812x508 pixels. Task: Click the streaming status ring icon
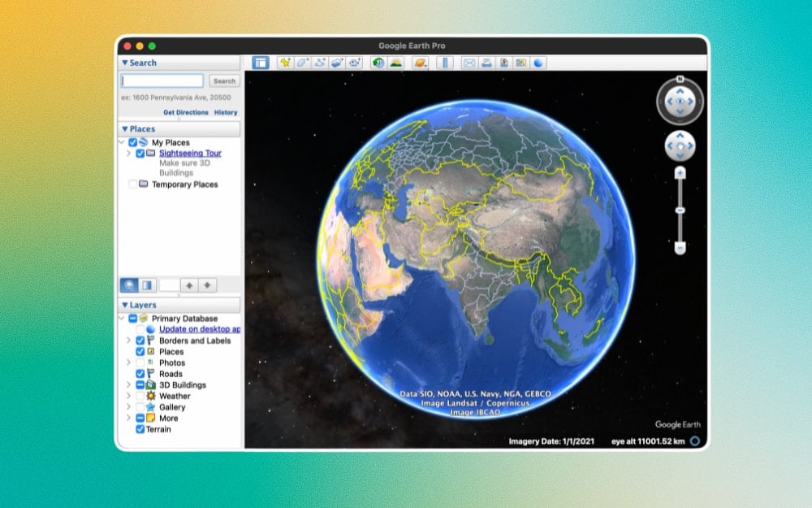(x=695, y=441)
